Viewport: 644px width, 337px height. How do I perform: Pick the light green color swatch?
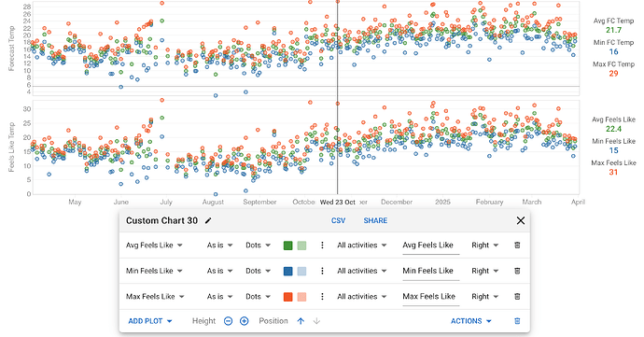coord(301,246)
